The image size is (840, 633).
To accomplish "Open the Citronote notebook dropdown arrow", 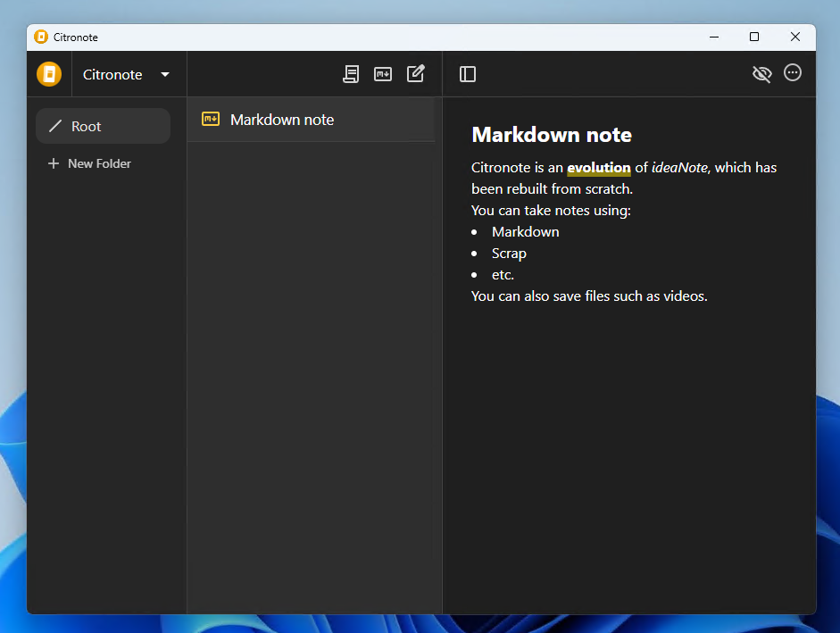I will (x=165, y=74).
